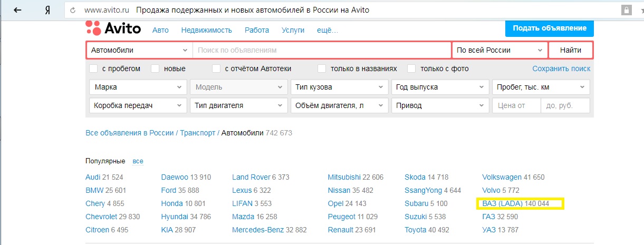This screenshot has height=245, width=644.
Task: Click the "Найти" search button
Action: coord(571,50)
